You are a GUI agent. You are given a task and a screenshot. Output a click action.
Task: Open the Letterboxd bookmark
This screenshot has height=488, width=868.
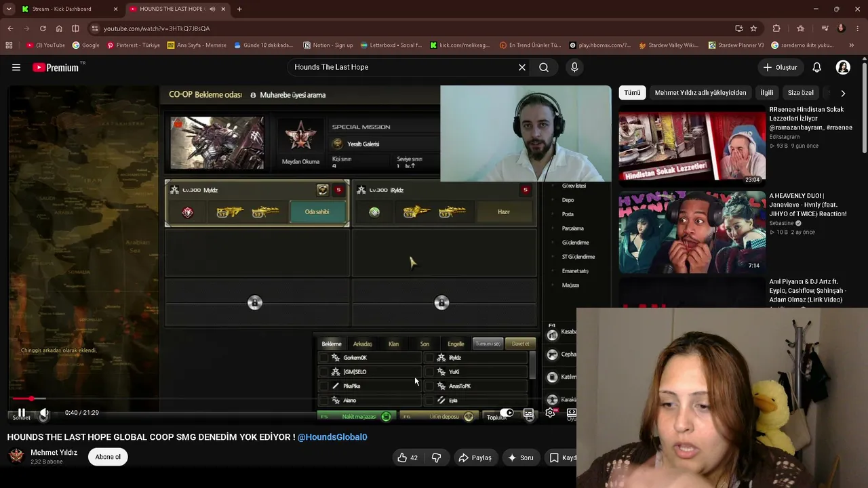click(391, 45)
